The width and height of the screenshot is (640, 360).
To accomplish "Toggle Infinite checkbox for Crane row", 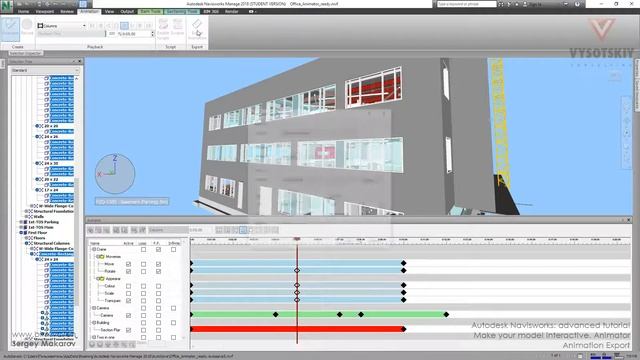I will [173, 249].
